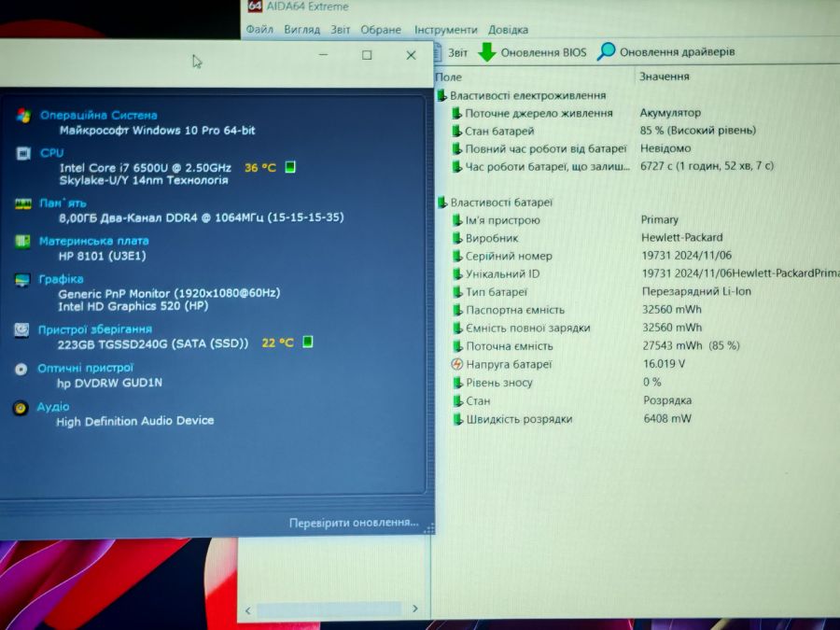Screen dimensions: 840x630
Task: Click the battery icon of Швидкість розрядки row
Action: click(x=457, y=419)
